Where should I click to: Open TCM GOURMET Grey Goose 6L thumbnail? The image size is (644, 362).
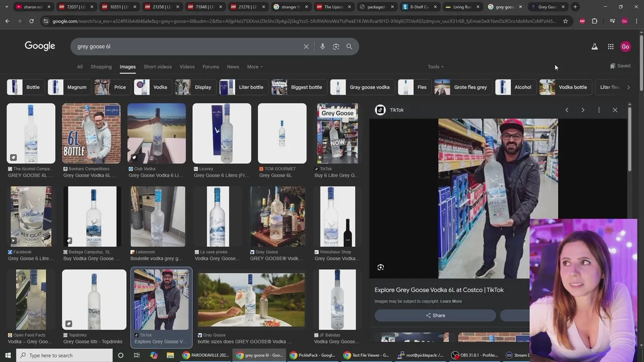[x=282, y=133]
